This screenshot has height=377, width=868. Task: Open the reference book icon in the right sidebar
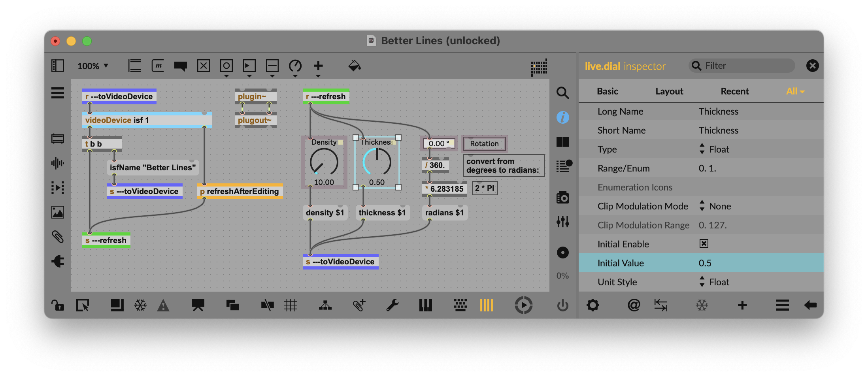tap(562, 142)
